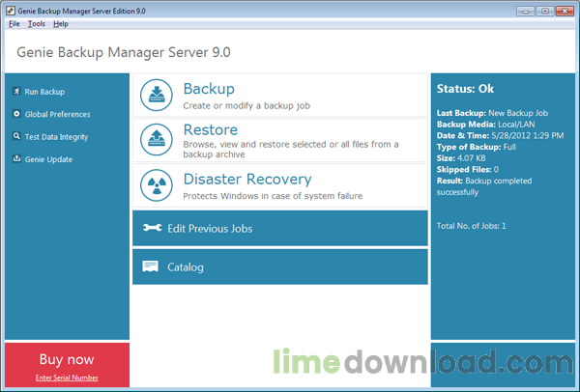Click the gear icon for Global Preferences

(x=16, y=114)
